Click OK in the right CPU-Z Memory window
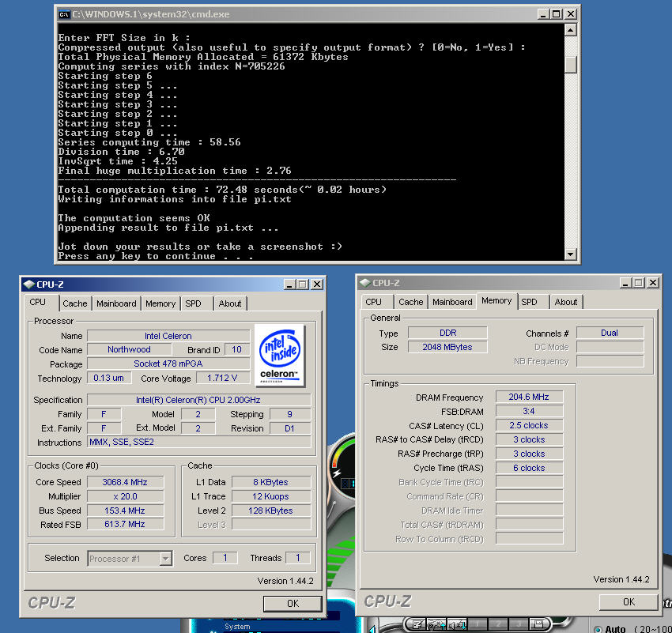The image size is (672, 633). (629, 602)
